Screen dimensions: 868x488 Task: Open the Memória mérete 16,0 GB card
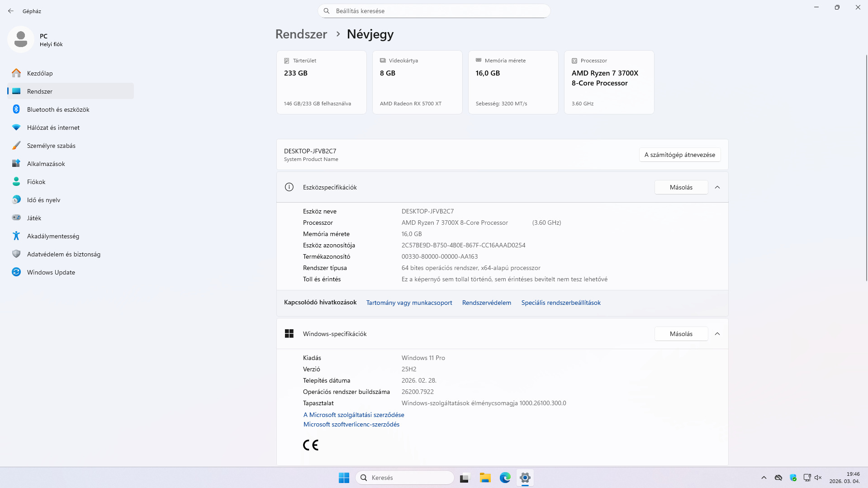[x=513, y=82]
